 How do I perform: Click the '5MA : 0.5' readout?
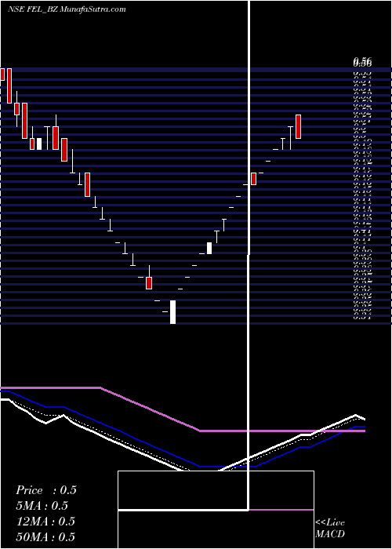(42, 506)
